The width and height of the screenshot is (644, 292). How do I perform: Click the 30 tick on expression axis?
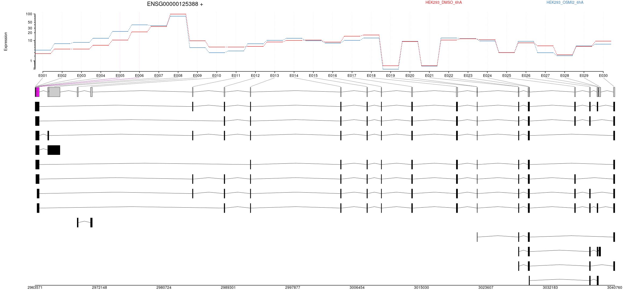[30, 28]
